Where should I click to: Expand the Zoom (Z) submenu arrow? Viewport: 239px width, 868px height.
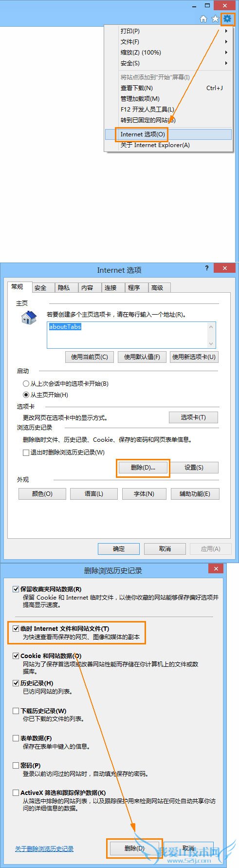pos(226,53)
